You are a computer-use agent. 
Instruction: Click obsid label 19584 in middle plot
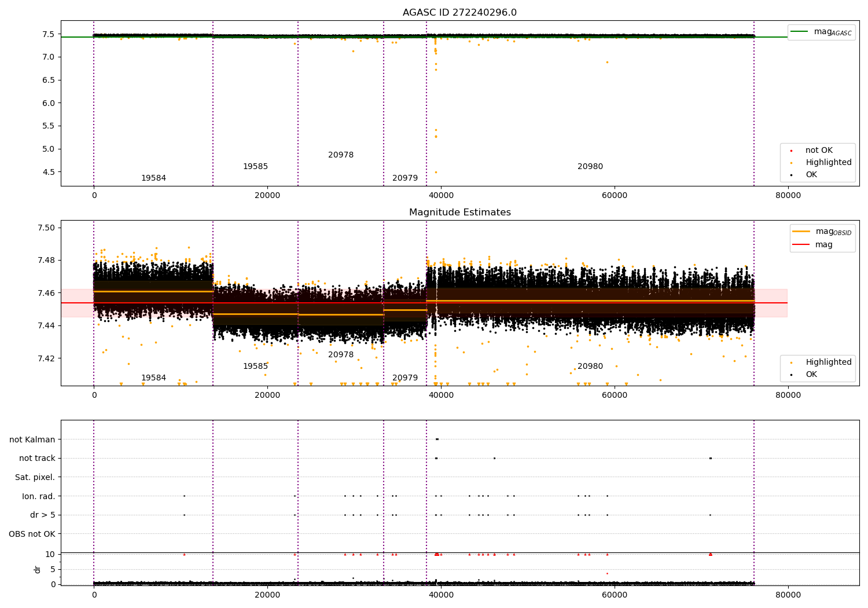pos(153,378)
